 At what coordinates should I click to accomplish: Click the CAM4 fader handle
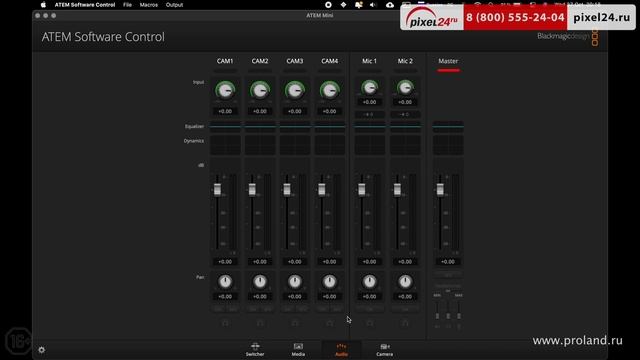[x=322, y=189]
